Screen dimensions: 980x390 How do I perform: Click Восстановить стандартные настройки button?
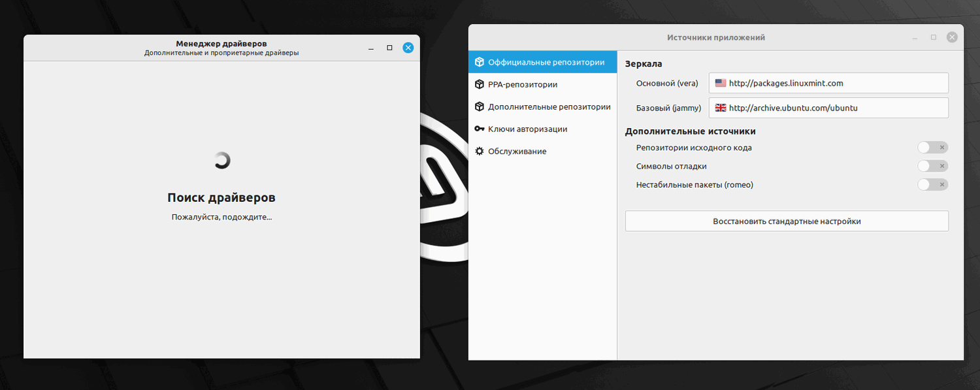[x=787, y=221]
